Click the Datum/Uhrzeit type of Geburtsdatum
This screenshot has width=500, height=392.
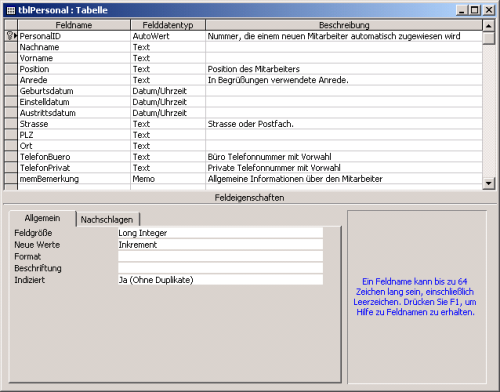tap(168, 91)
